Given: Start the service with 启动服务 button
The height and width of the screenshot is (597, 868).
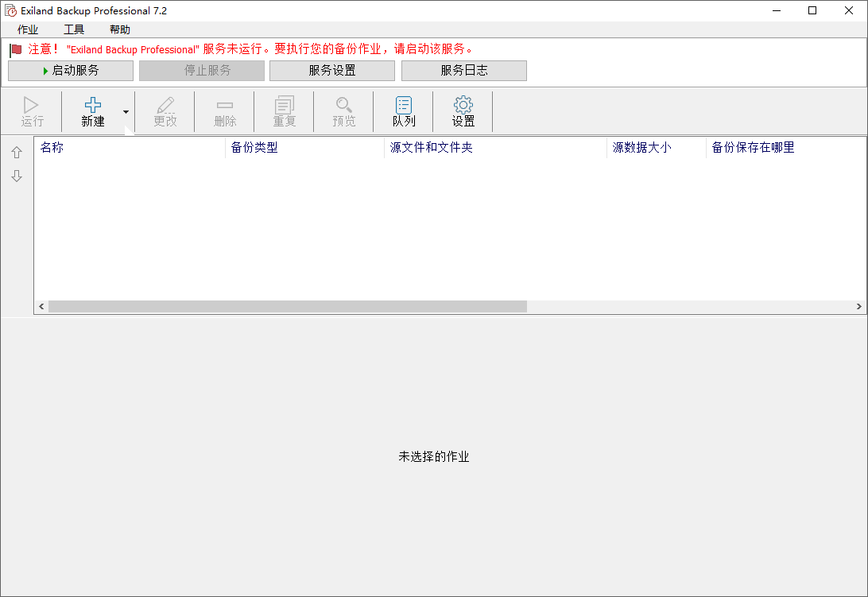Looking at the screenshot, I should coord(71,70).
